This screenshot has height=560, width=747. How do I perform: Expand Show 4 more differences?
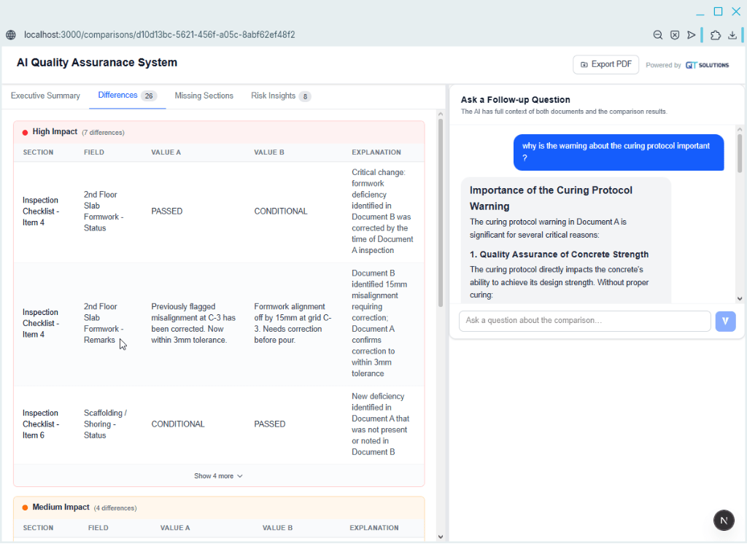[219, 475]
